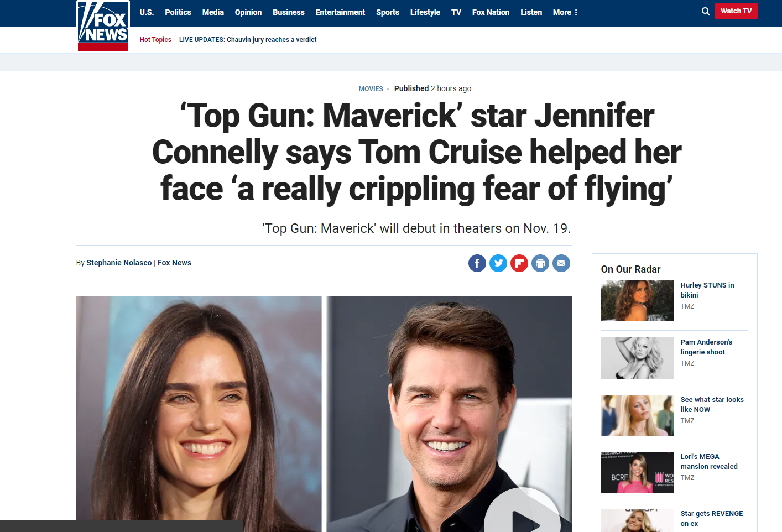Open Hurley STUNS in bikini thumbnail
The height and width of the screenshot is (532, 782).
(x=638, y=301)
